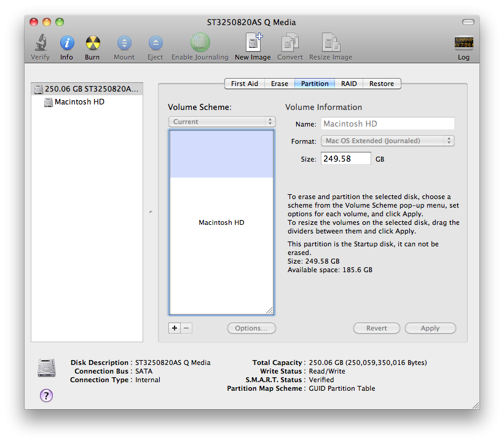Click the Convert toolbar icon

[290, 42]
